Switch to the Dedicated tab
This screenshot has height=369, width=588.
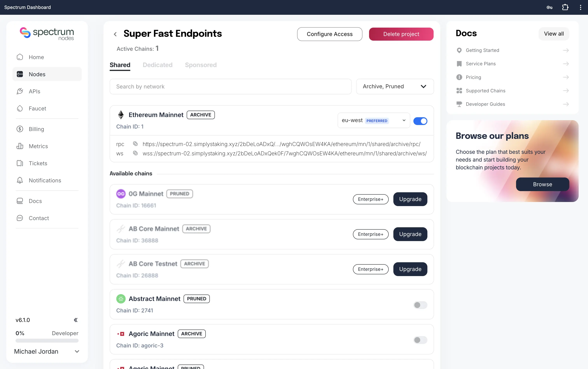coord(158,65)
